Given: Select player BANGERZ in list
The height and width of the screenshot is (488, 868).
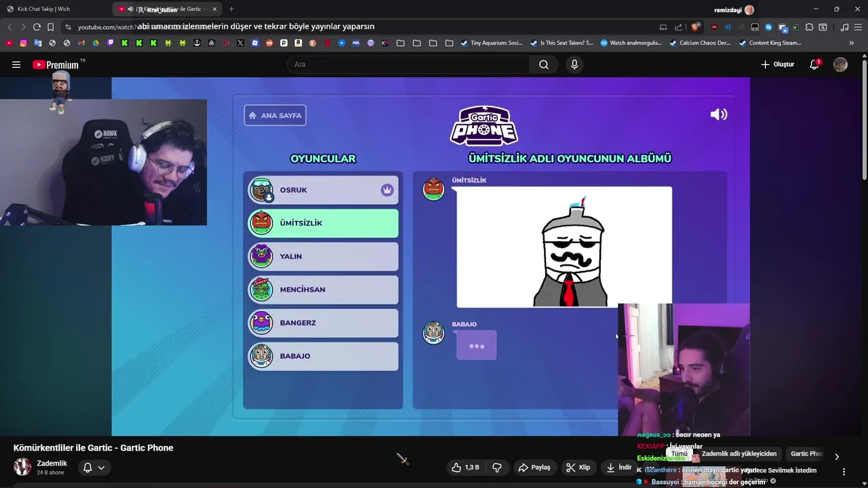Looking at the screenshot, I should coord(323,323).
